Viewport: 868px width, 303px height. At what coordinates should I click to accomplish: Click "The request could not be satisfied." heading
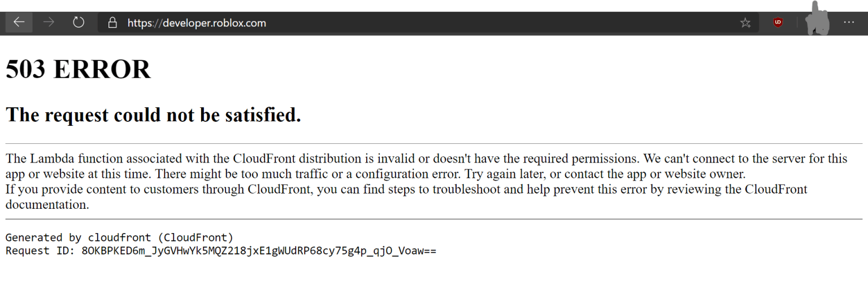click(153, 115)
